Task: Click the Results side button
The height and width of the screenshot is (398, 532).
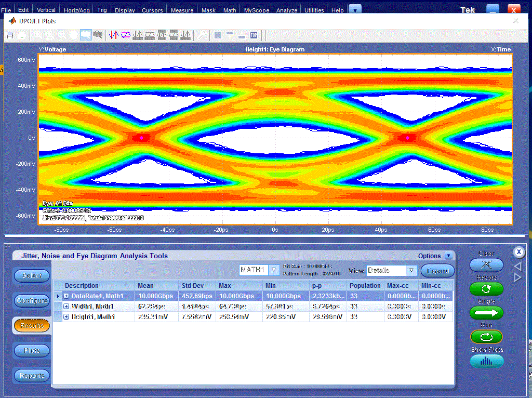Action: click(32, 326)
